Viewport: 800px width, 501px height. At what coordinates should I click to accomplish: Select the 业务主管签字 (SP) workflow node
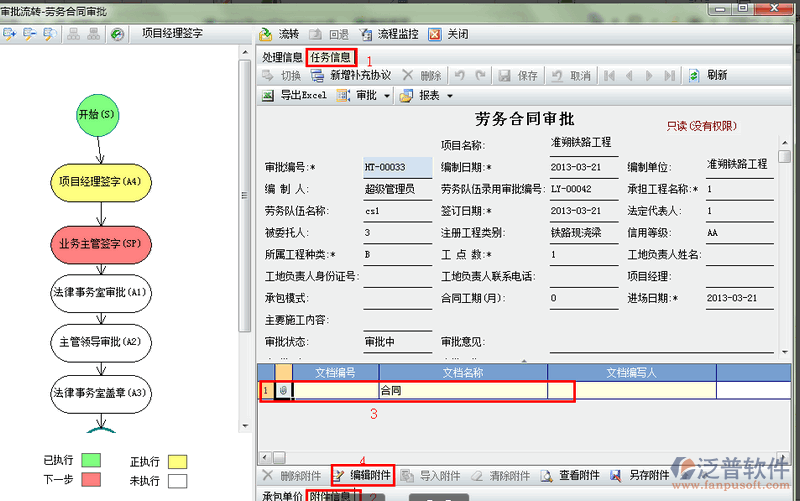coord(100,243)
